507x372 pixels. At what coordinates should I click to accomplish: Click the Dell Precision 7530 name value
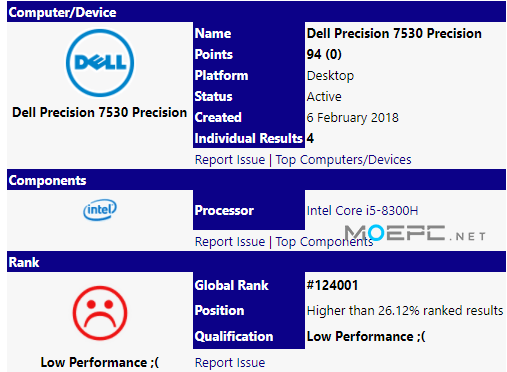tap(394, 33)
